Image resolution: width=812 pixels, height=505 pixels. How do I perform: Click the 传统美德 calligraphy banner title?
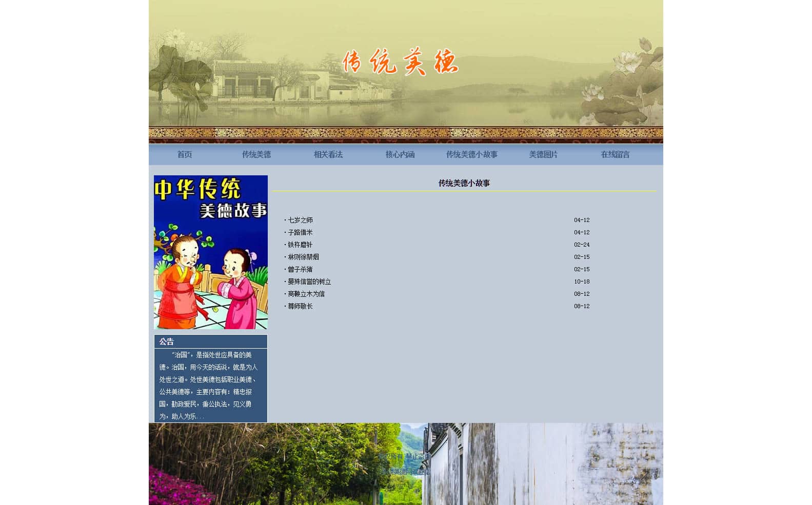click(x=400, y=63)
